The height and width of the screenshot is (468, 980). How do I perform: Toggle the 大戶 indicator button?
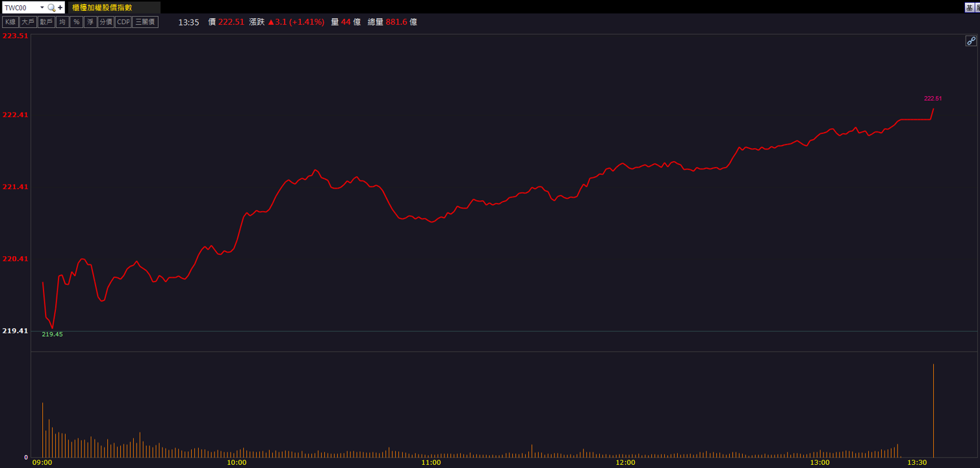pos(28,22)
